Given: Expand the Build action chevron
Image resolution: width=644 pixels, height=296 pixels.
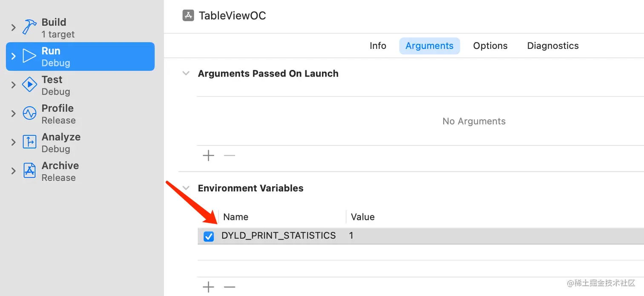Looking at the screenshot, I should coord(13,28).
